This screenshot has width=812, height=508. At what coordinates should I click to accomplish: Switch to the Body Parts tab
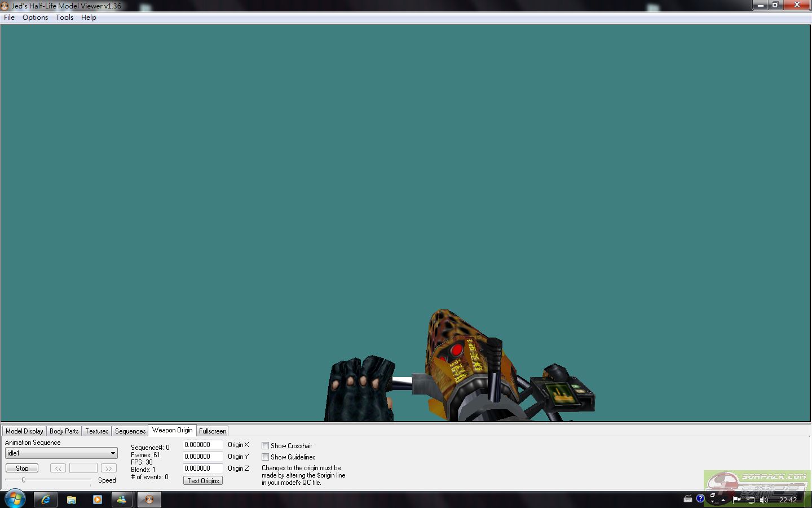pyautogui.click(x=64, y=431)
